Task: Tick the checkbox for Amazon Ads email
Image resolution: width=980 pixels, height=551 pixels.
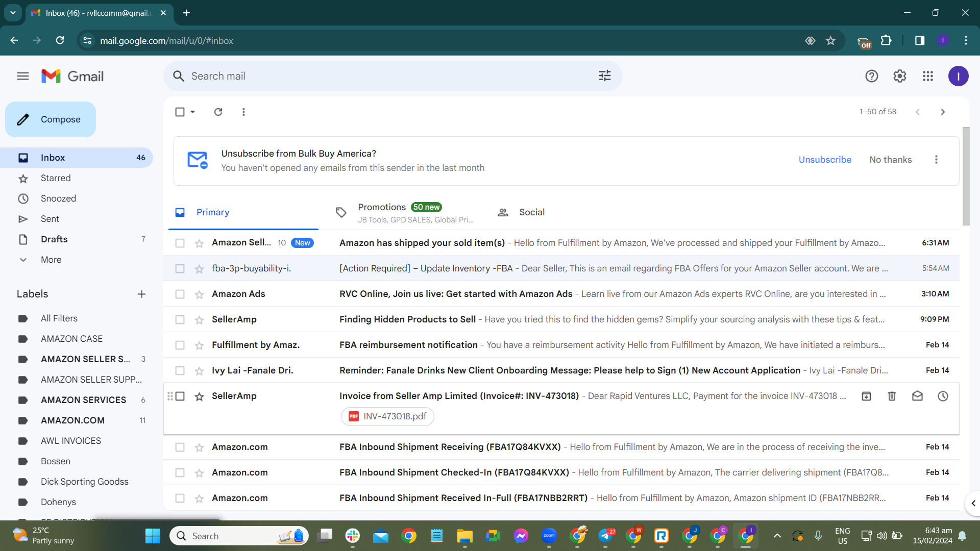Action: [x=180, y=294]
